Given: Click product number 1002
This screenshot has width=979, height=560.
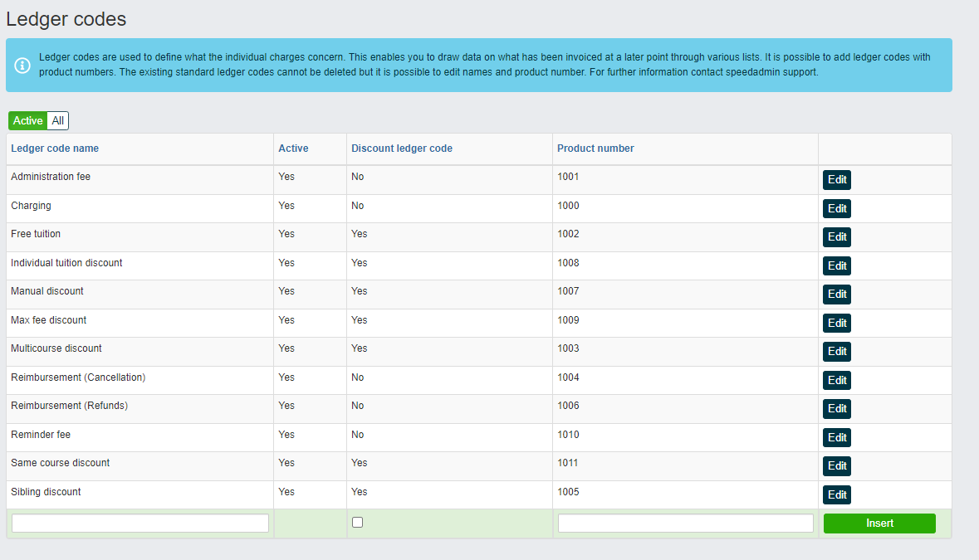Looking at the screenshot, I should coord(568,234).
